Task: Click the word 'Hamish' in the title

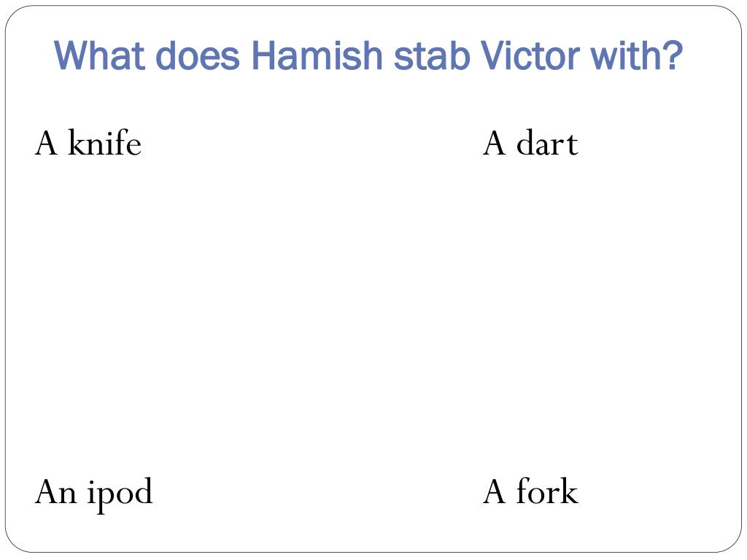Action: (317, 55)
